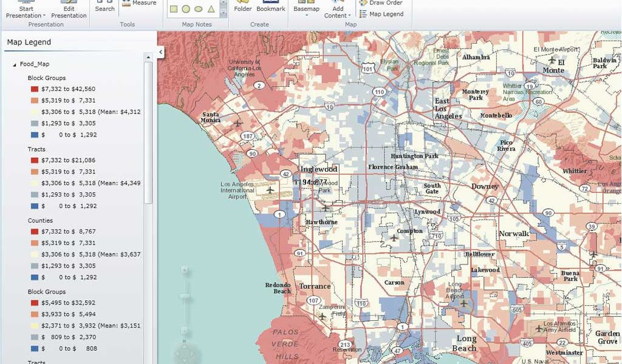Click the Alhambra map label

(x=476, y=57)
